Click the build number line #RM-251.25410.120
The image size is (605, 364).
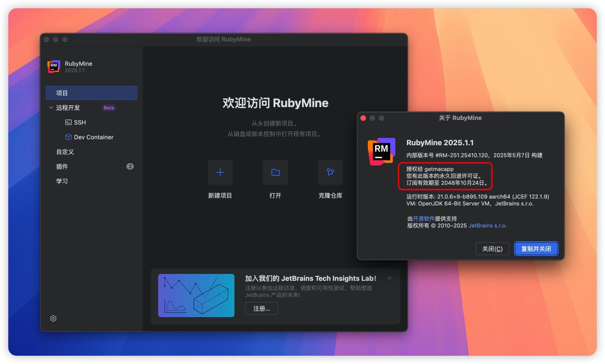[x=474, y=155]
